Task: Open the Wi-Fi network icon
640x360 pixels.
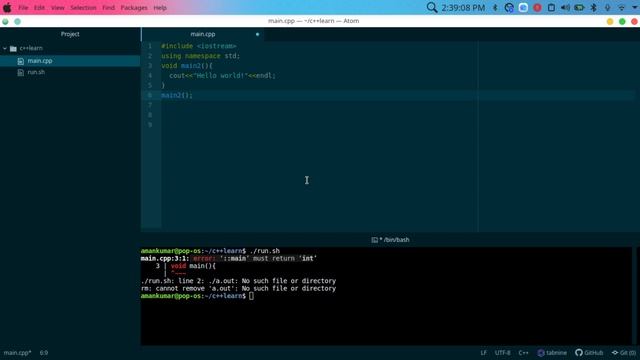Action: coord(621,8)
